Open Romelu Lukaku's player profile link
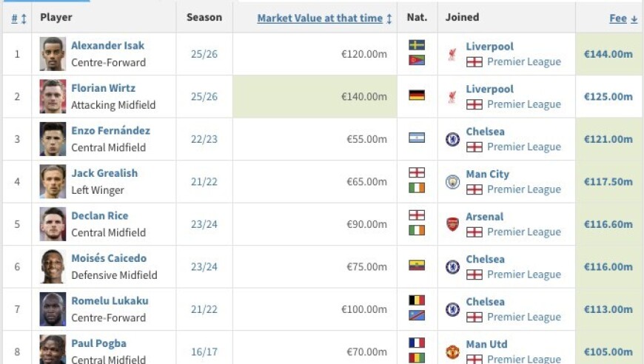The height and width of the screenshot is (364, 644). (110, 300)
